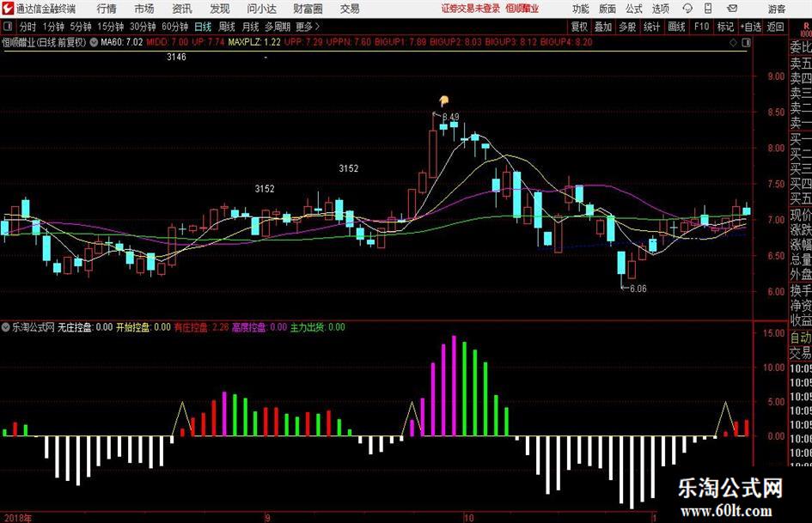Click the 无庄控盘: 0.00 indicator label
The width and height of the screenshot is (812, 523).
pos(85,327)
